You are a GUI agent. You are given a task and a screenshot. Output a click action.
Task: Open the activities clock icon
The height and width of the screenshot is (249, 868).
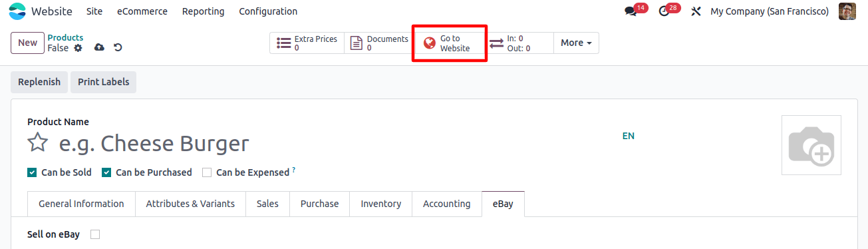(664, 11)
